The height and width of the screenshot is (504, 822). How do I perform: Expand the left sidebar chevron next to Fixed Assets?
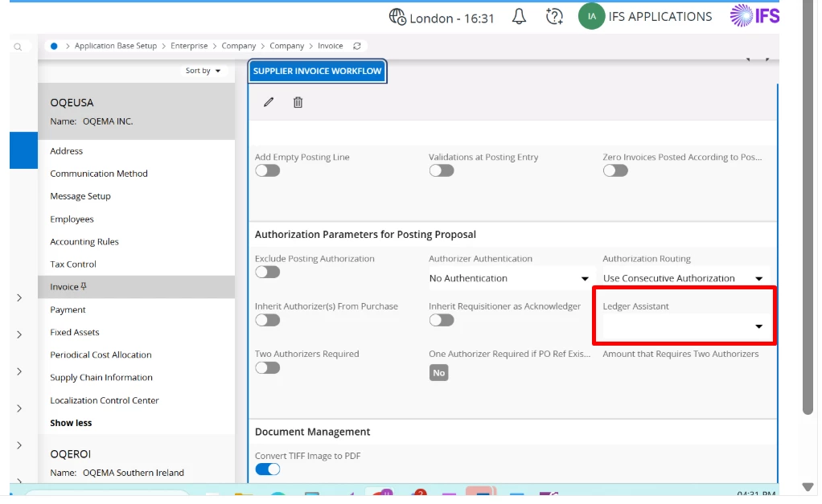click(x=19, y=334)
